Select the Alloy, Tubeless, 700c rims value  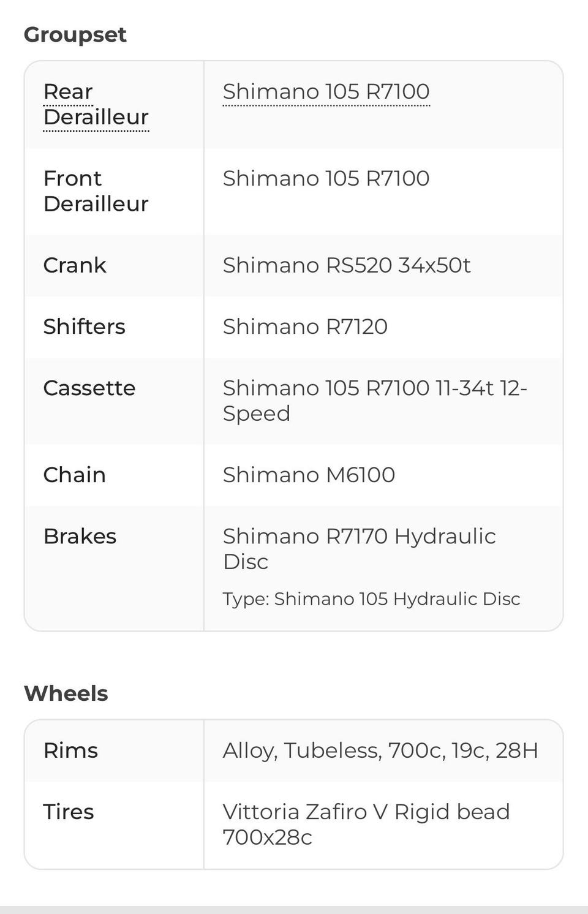tap(380, 750)
